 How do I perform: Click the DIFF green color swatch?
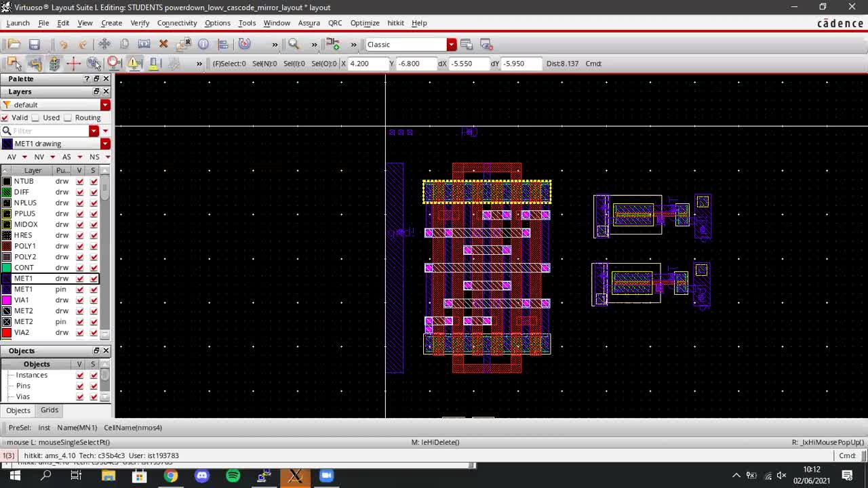(x=7, y=192)
